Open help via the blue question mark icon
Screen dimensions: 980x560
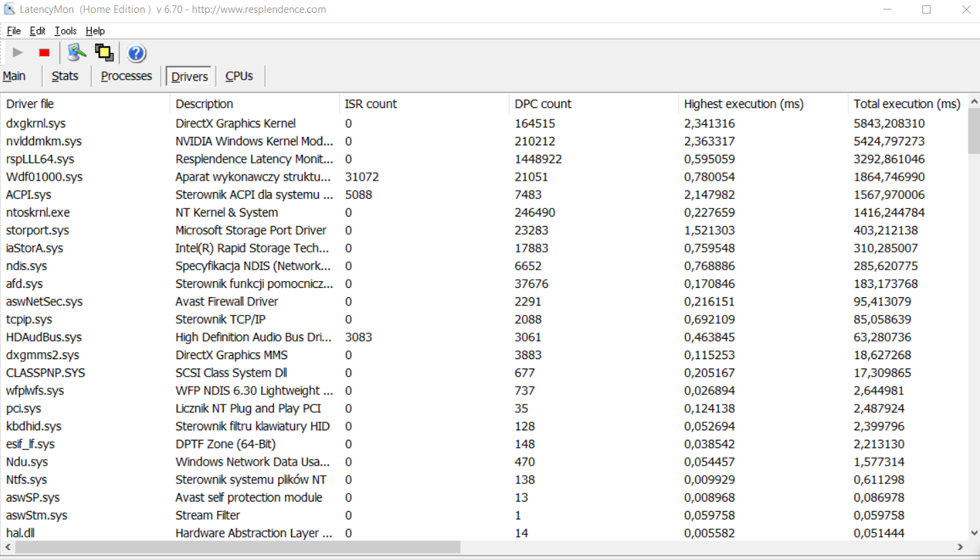[136, 52]
